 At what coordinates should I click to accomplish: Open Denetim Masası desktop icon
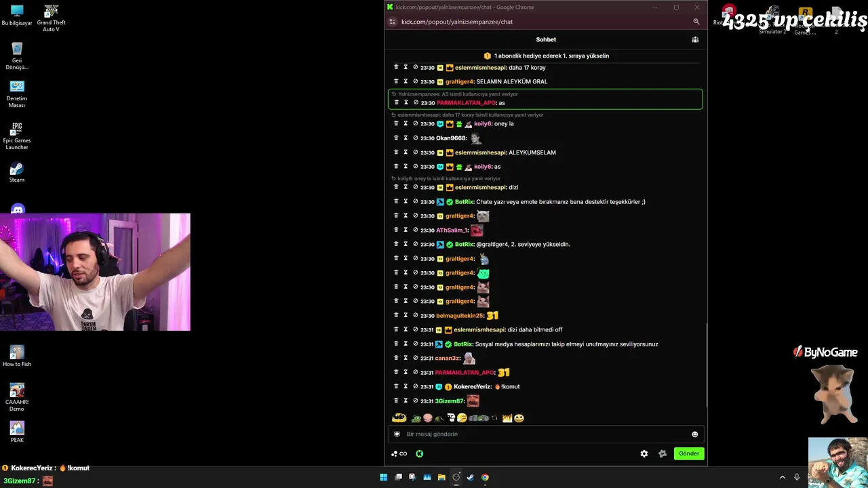[x=17, y=94]
